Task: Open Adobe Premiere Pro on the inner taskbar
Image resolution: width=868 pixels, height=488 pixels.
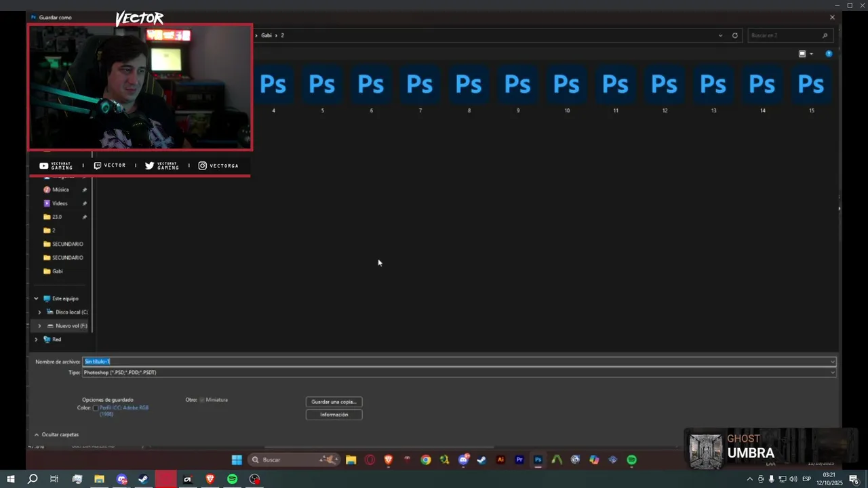Action: [x=519, y=460]
